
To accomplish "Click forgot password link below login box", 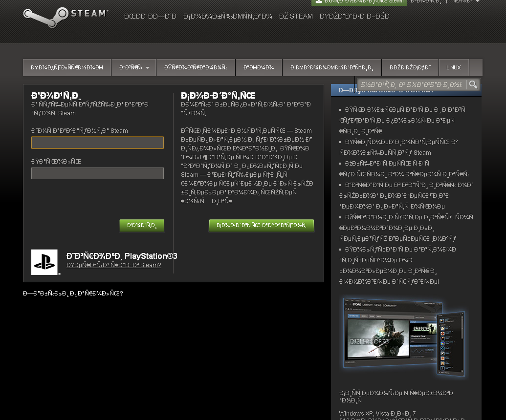I will 73,294.
